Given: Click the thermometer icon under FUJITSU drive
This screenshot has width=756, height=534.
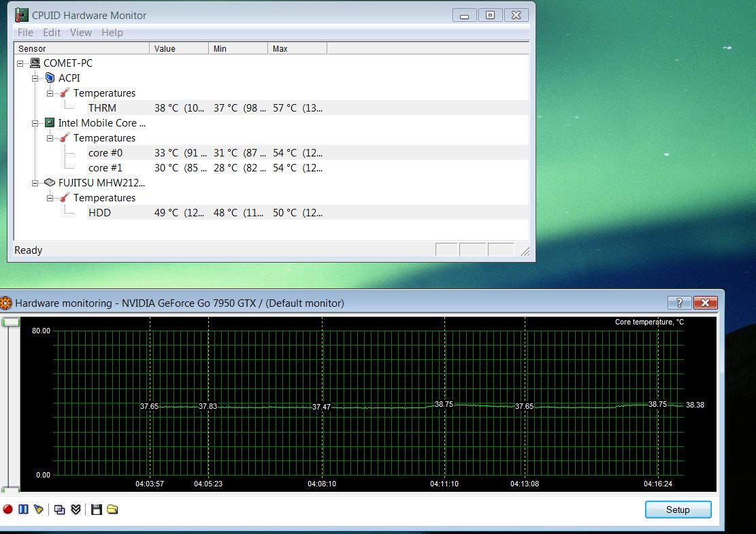Looking at the screenshot, I should [x=65, y=197].
